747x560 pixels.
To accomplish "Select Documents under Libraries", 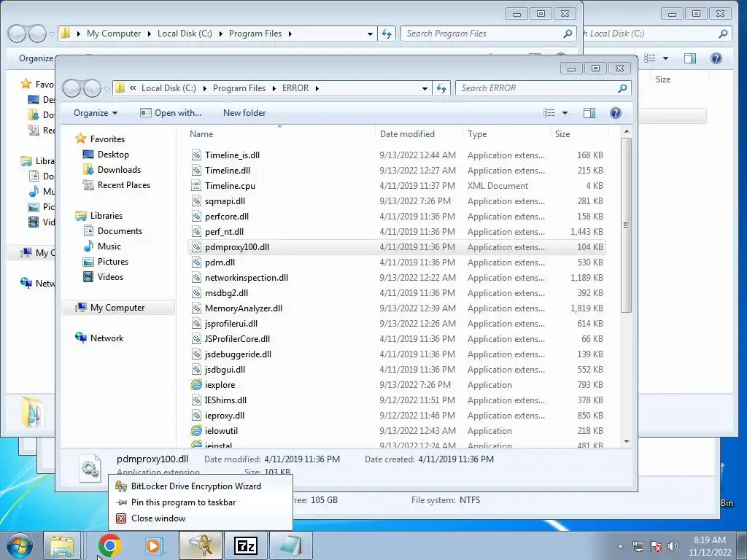I will point(120,231).
